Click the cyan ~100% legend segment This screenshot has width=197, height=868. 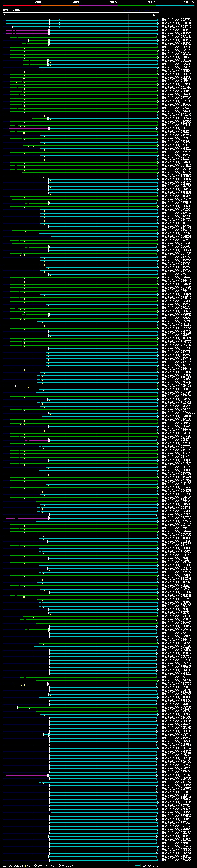point(175,6)
